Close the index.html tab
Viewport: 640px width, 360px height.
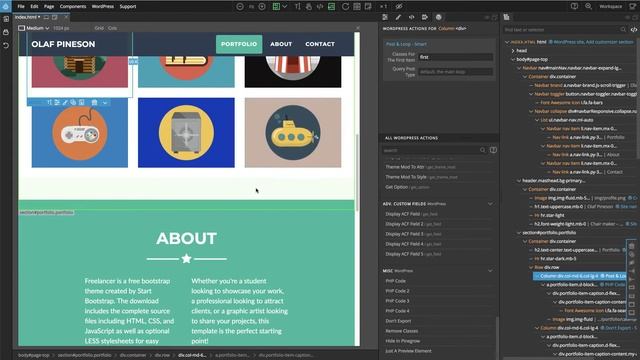(66, 17)
